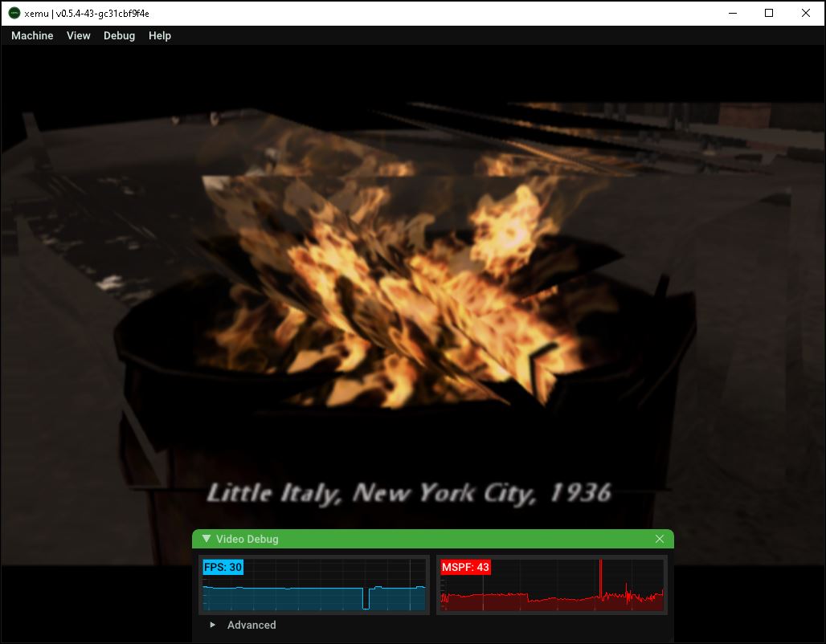Expand the Advanced section
This screenshot has width=826, height=644.
[x=213, y=625]
